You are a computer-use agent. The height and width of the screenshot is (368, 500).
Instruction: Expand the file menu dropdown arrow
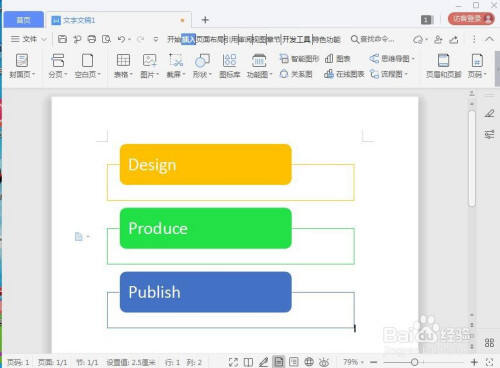tap(44, 40)
